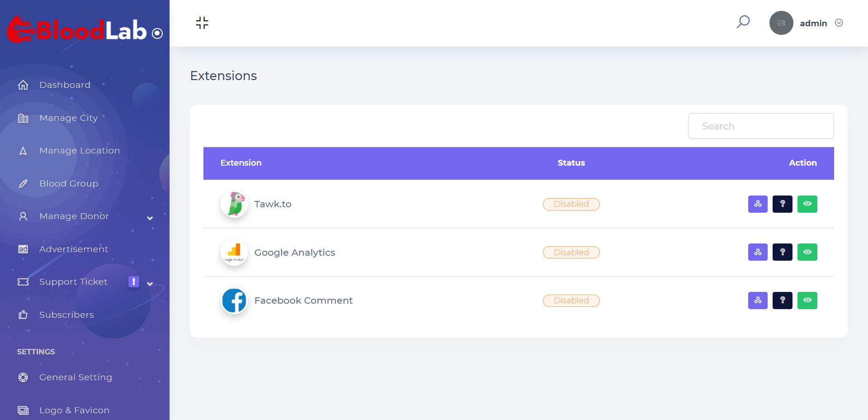Open the search magnifier icon
The width and height of the screenshot is (868, 420).
[x=743, y=22]
